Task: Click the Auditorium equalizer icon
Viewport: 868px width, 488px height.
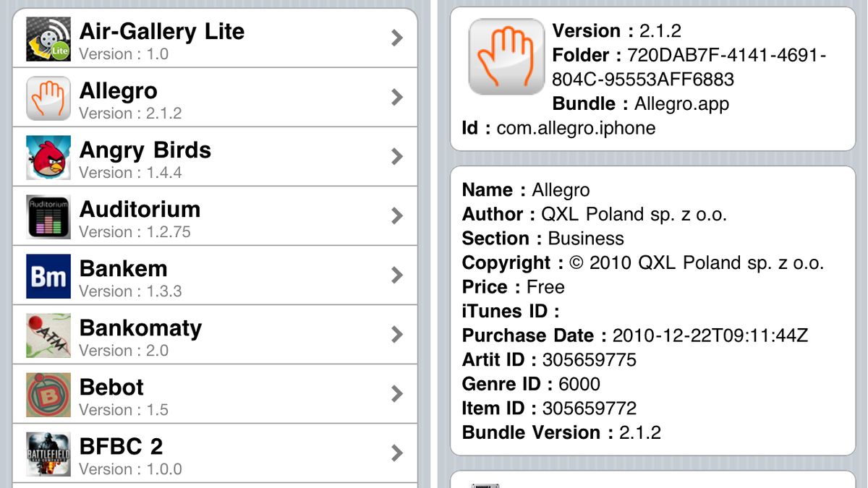Action: (x=48, y=216)
